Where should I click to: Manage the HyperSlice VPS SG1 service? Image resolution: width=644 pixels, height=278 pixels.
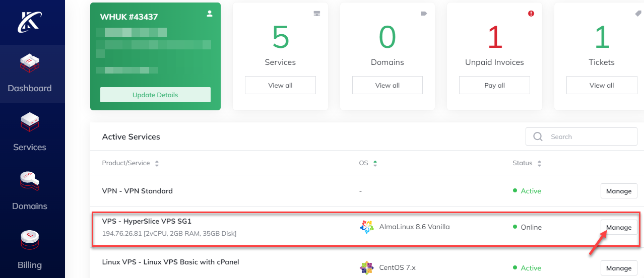click(x=618, y=227)
